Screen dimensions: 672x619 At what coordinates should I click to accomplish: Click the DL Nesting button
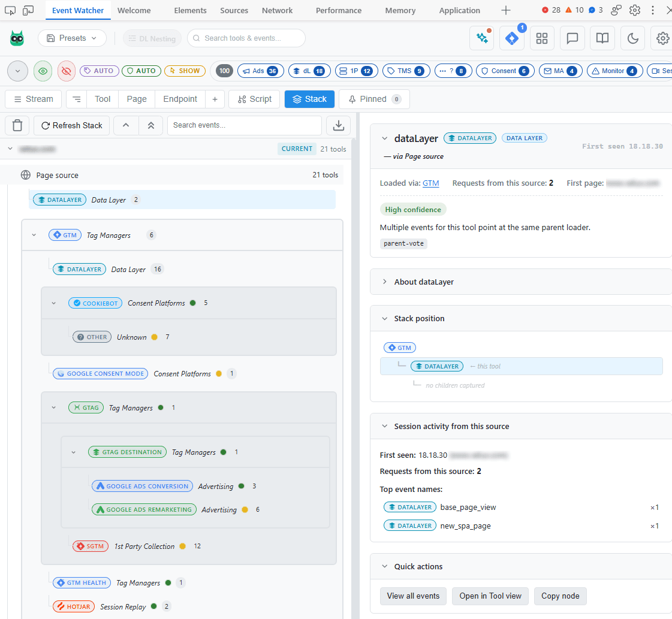(x=152, y=38)
